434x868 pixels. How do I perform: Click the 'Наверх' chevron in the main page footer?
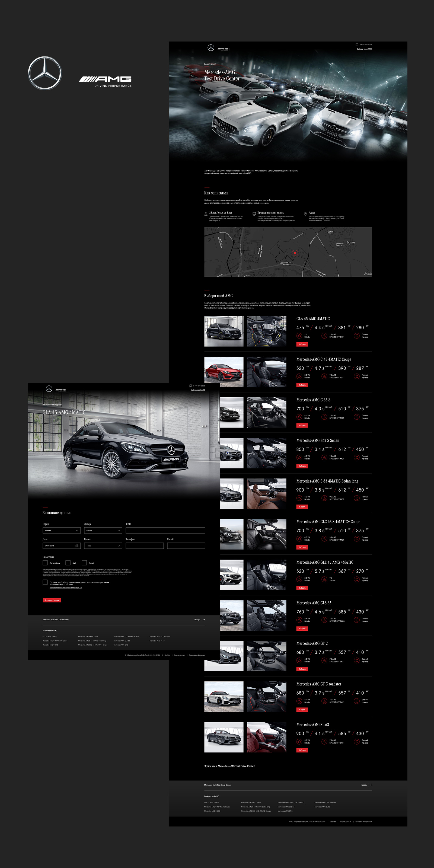coord(371,785)
